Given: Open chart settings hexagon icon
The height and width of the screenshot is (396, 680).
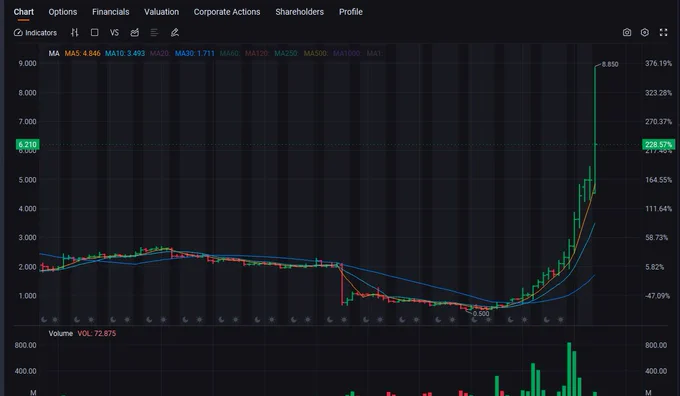Looking at the screenshot, I should click(645, 33).
